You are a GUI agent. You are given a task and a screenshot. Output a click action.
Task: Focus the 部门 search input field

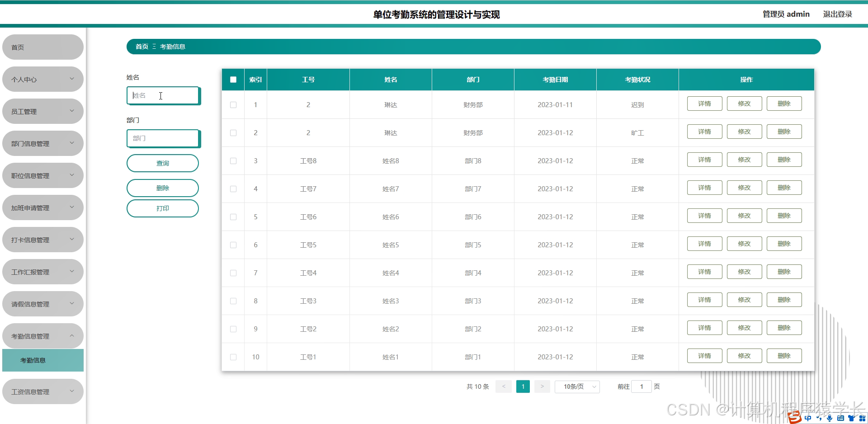click(163, 138)
